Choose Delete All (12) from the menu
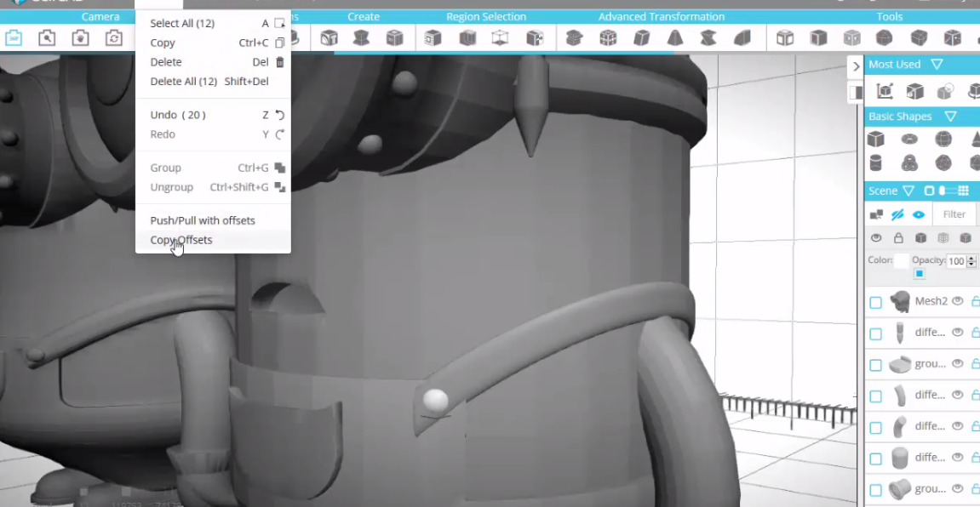Screen dimensions: 980x507 click(x=213, y=81)
